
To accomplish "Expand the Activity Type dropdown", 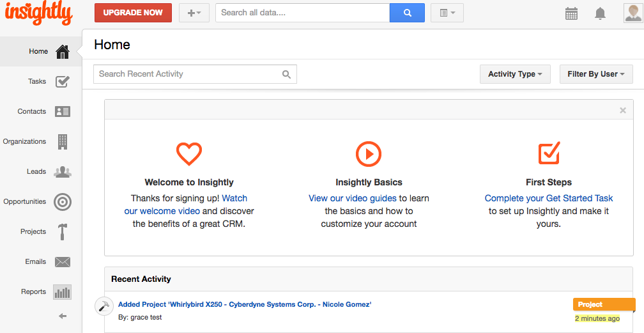I will [515, 74].
